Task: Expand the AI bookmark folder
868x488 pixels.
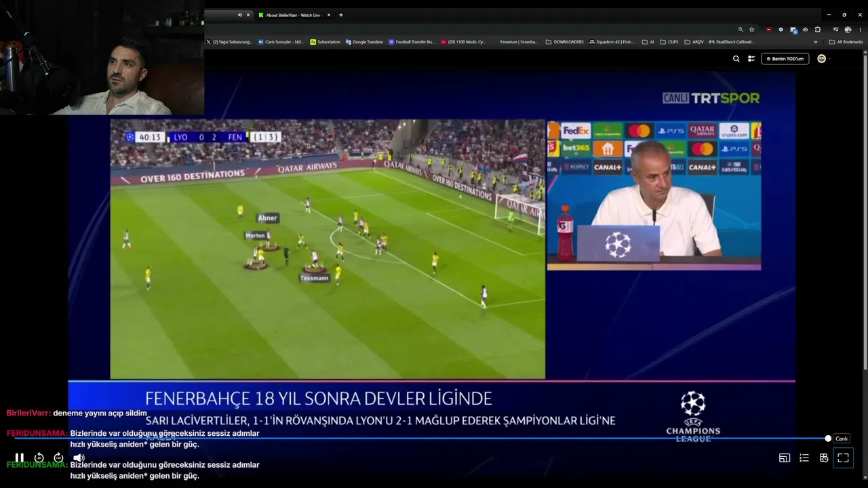Action: [x=648, y=42]
